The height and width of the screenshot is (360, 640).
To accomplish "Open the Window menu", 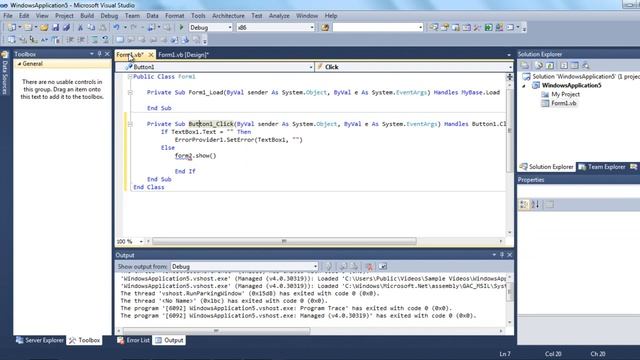I will [307, 16].
